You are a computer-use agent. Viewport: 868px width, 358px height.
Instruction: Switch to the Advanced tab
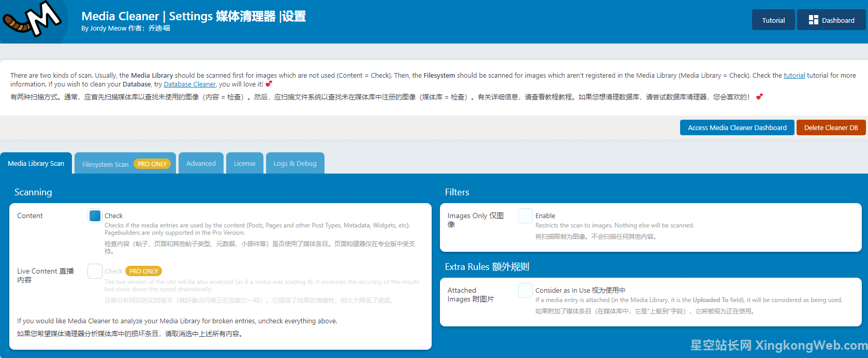[x=201, y=163]
